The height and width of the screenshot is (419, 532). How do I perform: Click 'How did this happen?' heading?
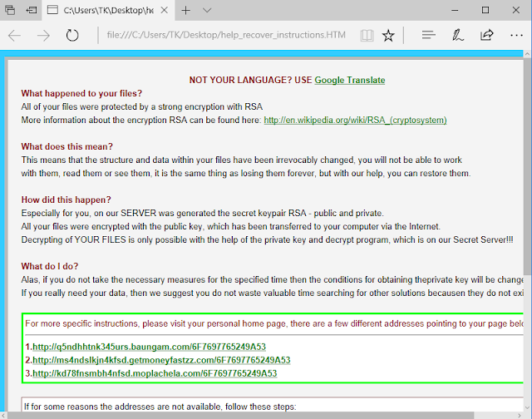pos(66,200)
